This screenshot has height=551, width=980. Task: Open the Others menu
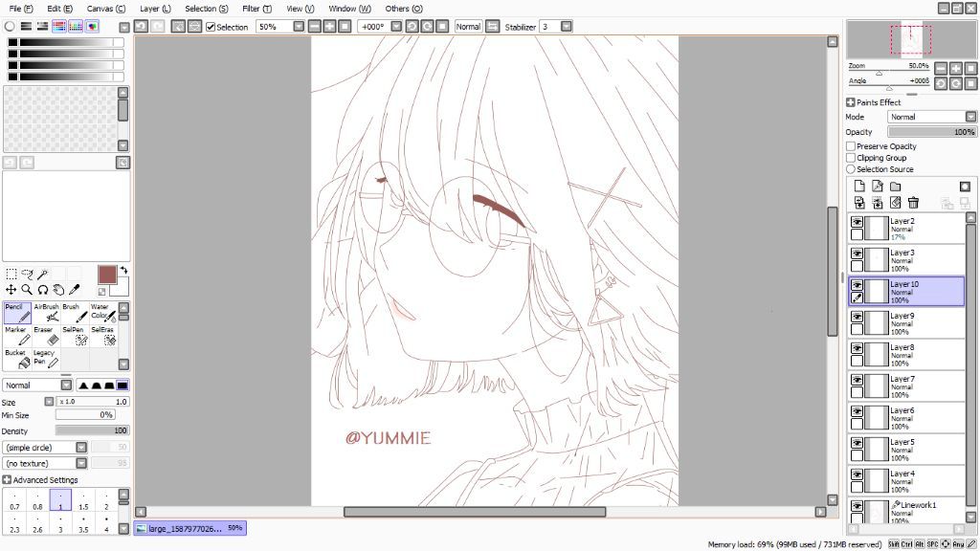pos(404,9)
